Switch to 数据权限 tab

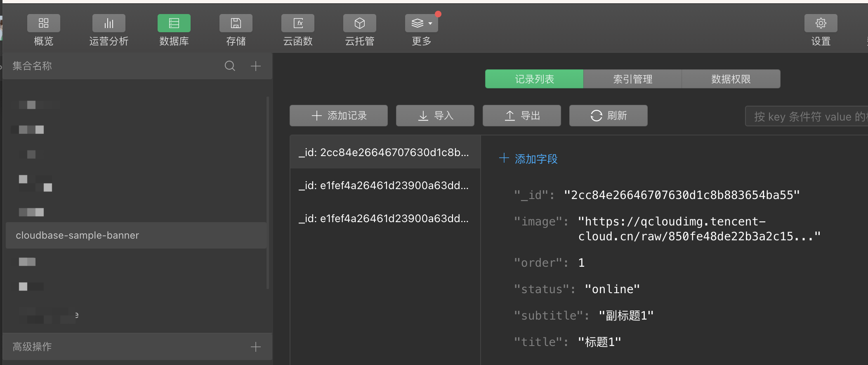[x=731, y=79]
